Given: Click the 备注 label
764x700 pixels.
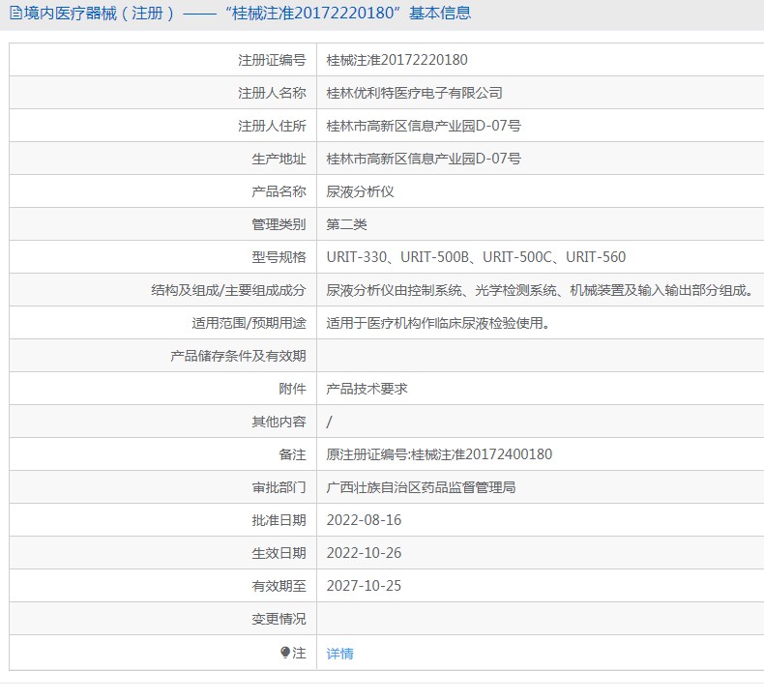Looking at the screenshot, I should point(292,454).
